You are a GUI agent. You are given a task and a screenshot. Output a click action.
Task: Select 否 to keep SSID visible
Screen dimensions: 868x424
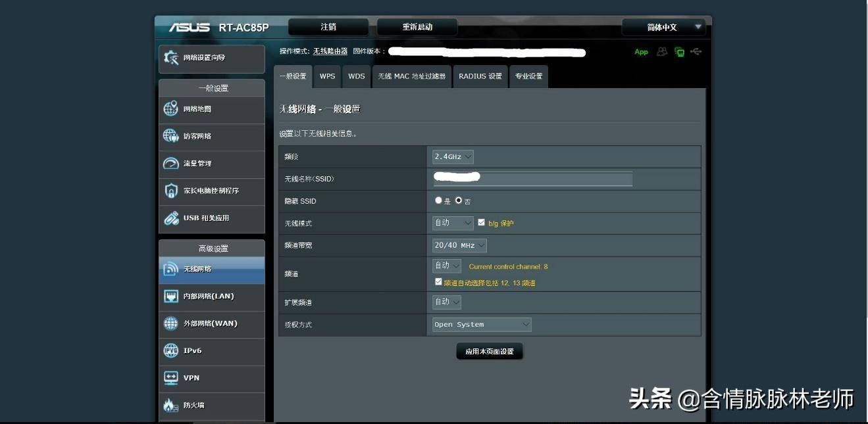pyautogui.click(x=459, y=200)
